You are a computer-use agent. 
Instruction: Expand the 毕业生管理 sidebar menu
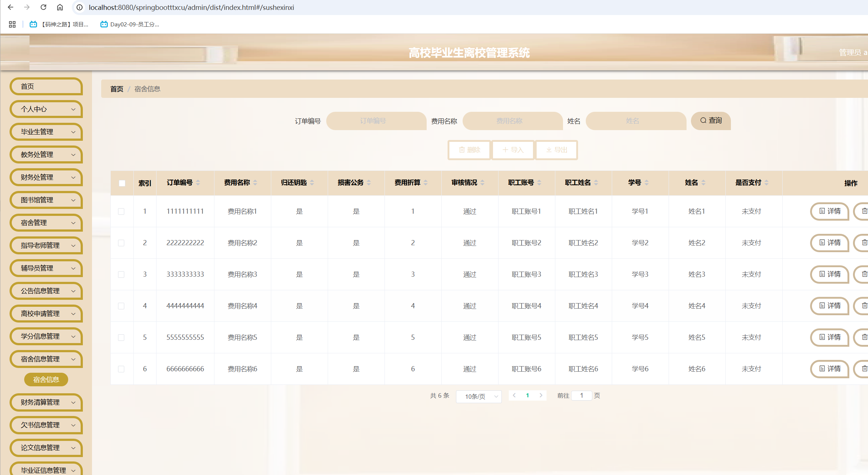point(46,132)
